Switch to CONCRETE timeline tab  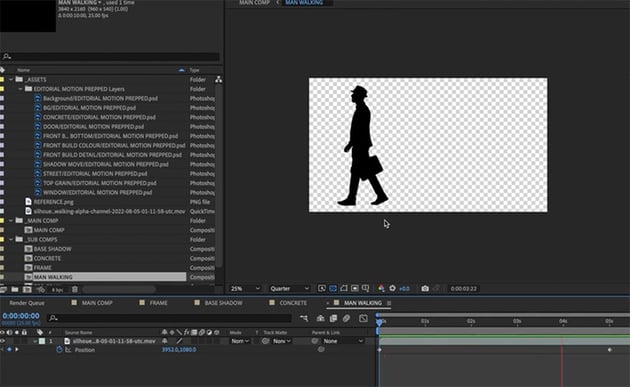pos(293,303)
